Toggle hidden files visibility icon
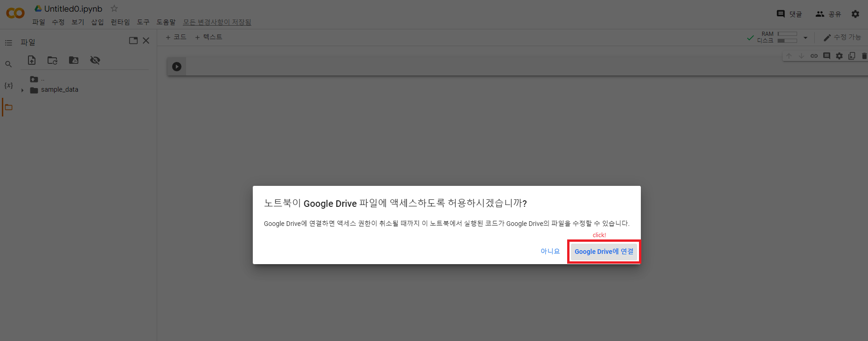The image size is (868, 341). click(x=95, y=60)
